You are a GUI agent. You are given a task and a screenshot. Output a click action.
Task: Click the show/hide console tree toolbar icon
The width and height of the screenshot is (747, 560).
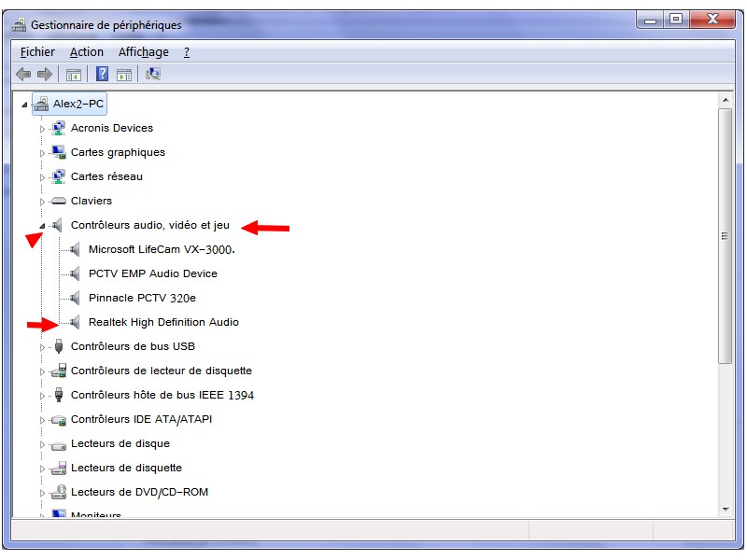tap(73, 75)
